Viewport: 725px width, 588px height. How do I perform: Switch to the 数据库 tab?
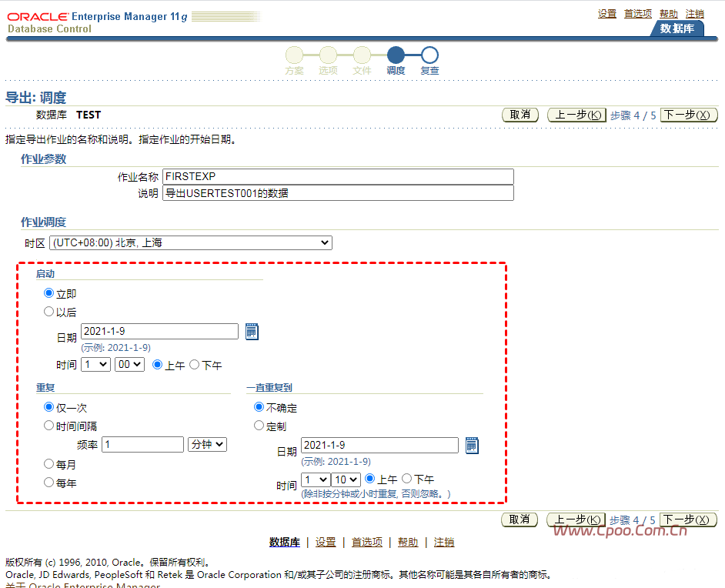coord(677,28)
